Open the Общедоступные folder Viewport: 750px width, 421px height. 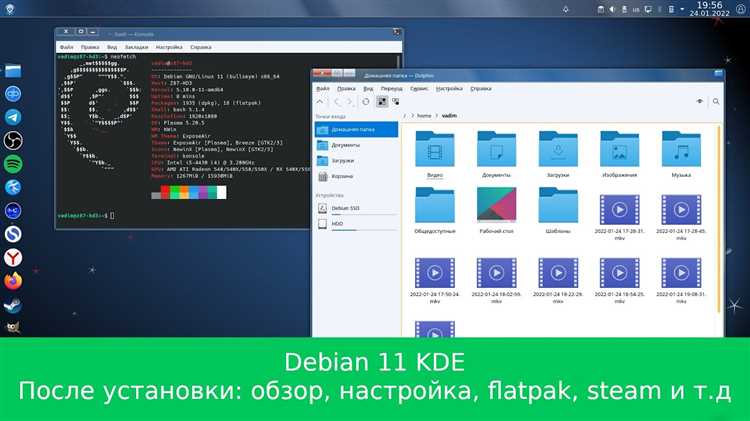click(435, 210)
